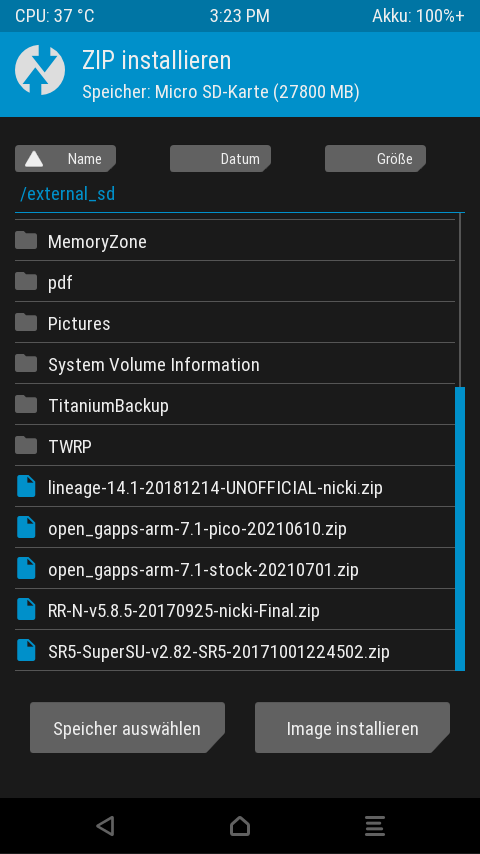The image size is (480, 854).
Task: Click the folder icon beside MemoryZone
Action: coord(26,240)
